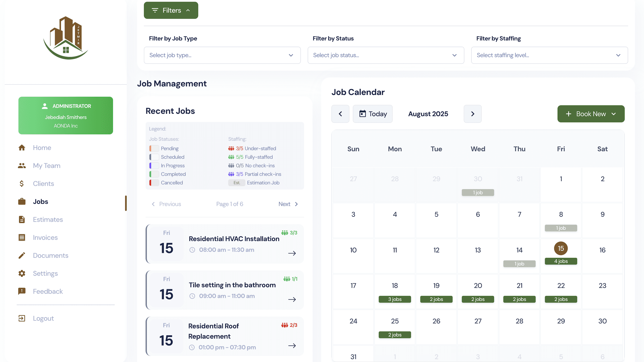Open Residential HVAC Installation via arrow icon
This screenshot has width=644, height=362.
[x=292, y=253]
